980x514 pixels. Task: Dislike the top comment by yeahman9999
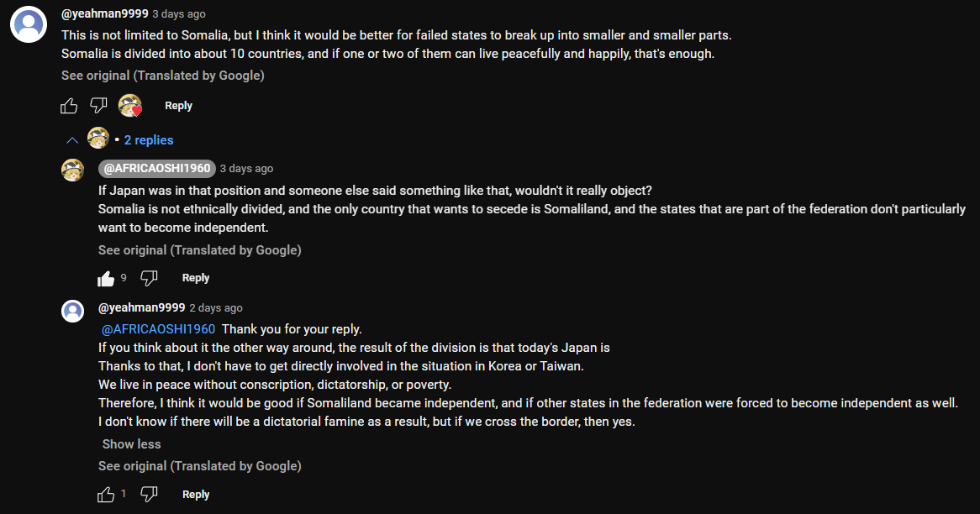point(99,106)
